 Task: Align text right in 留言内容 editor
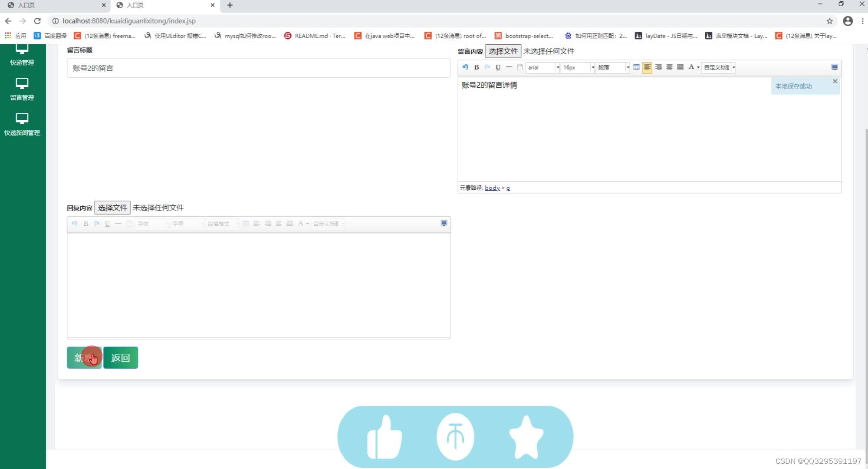click(658, 67)
